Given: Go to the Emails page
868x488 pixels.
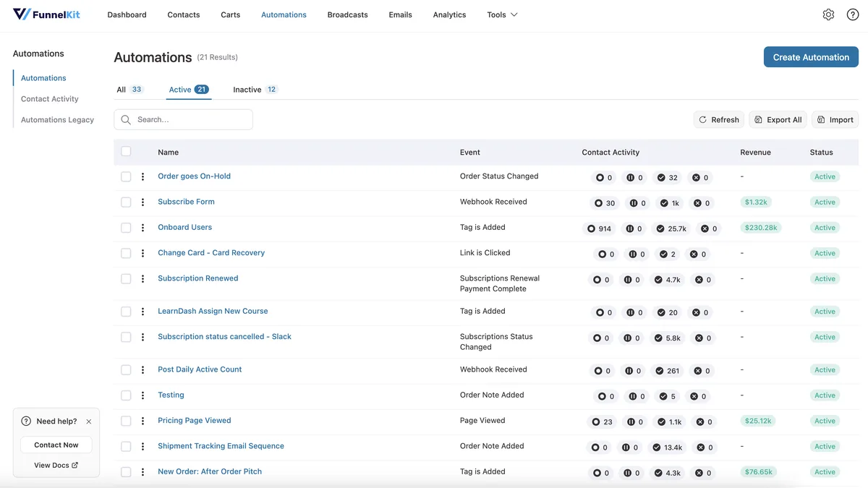Looking at the screenshot, I should point(400,14).
